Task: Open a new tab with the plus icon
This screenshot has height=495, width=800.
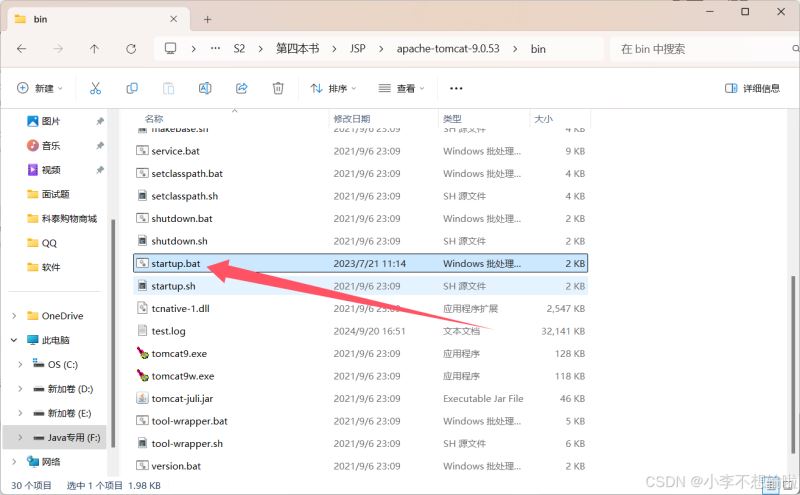Action: click(207, 19)
